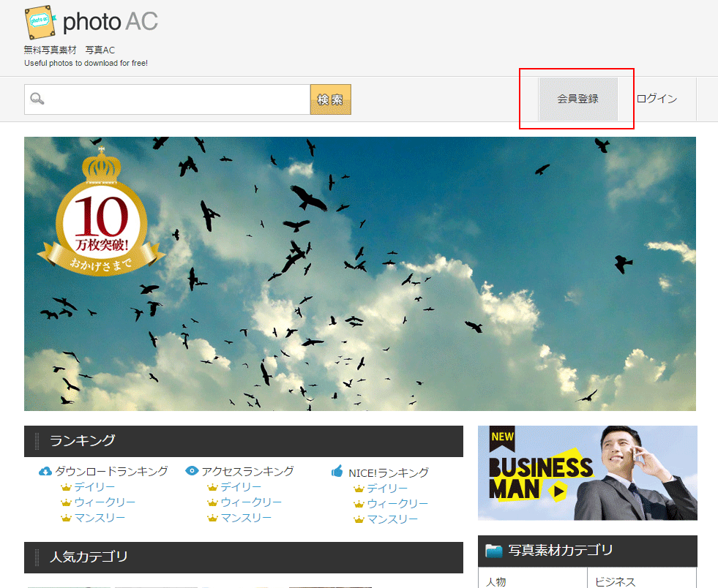Click crown icon beside access デイリー
This screenshot has height=588, width=718.
tap(212, 487)
